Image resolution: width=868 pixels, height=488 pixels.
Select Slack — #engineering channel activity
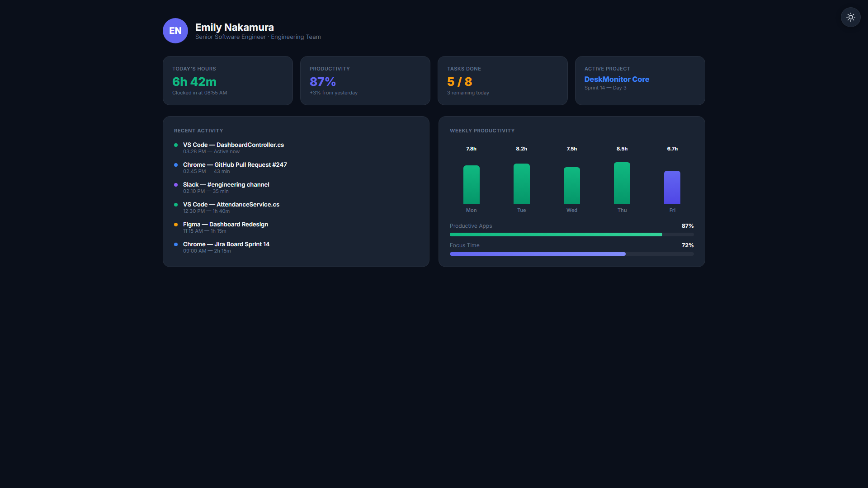226,184
